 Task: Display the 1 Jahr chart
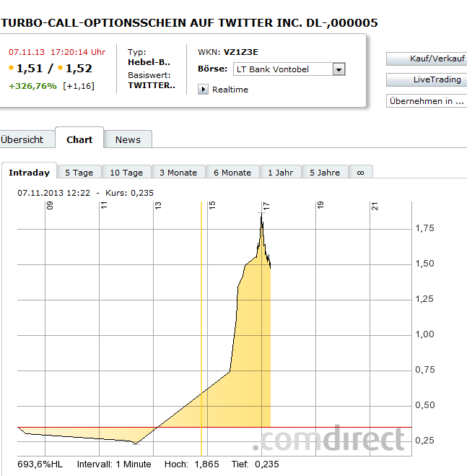coord(280,173)
